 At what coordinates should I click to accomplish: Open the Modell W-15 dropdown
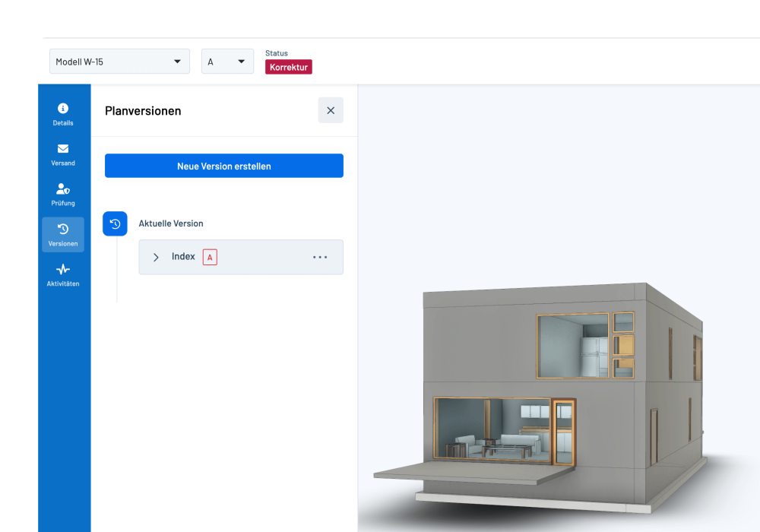(x=119, y=62)
